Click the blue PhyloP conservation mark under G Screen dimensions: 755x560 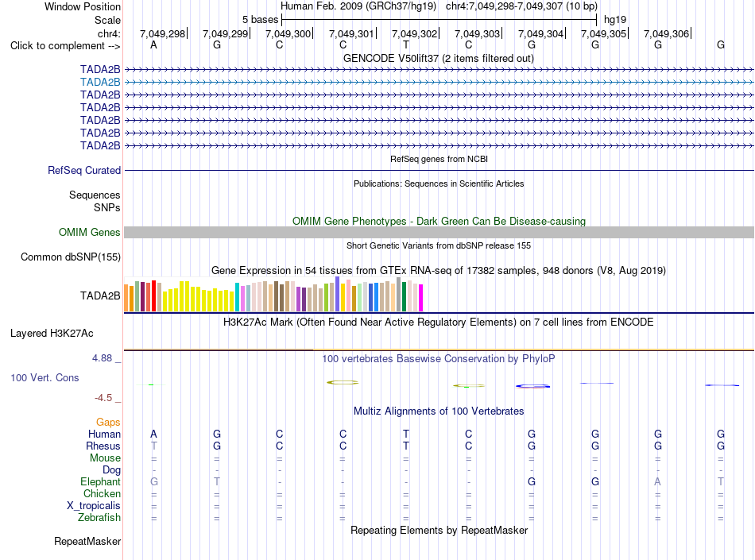tap(532, 386)
